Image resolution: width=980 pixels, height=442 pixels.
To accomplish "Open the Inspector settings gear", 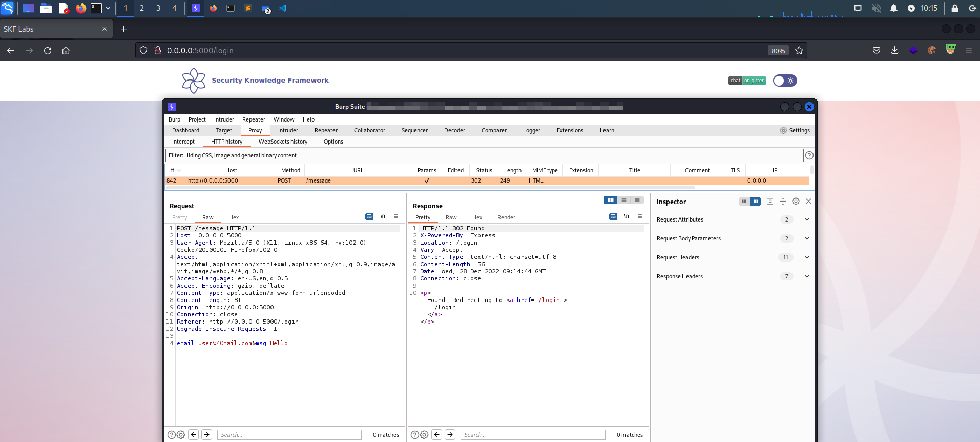I will click(796, 202).
